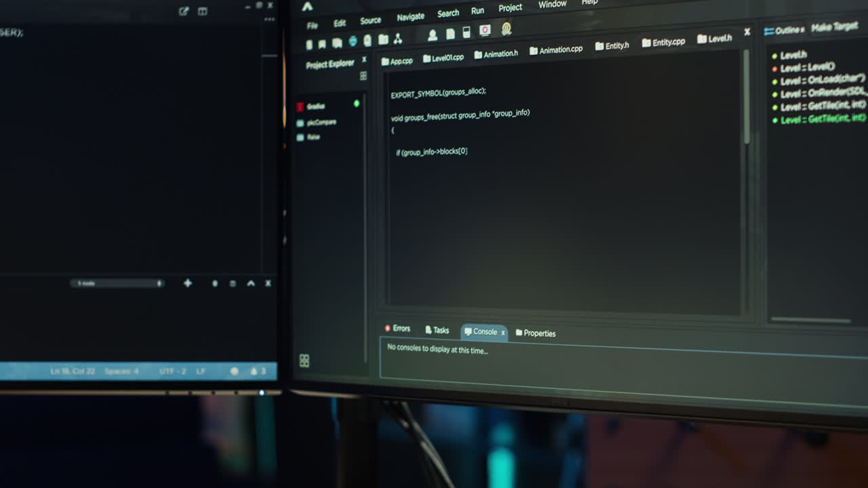Collapse the bottom panel using the chevron icon
Viewport: 868px width, 488px height.
pos(250,283)
